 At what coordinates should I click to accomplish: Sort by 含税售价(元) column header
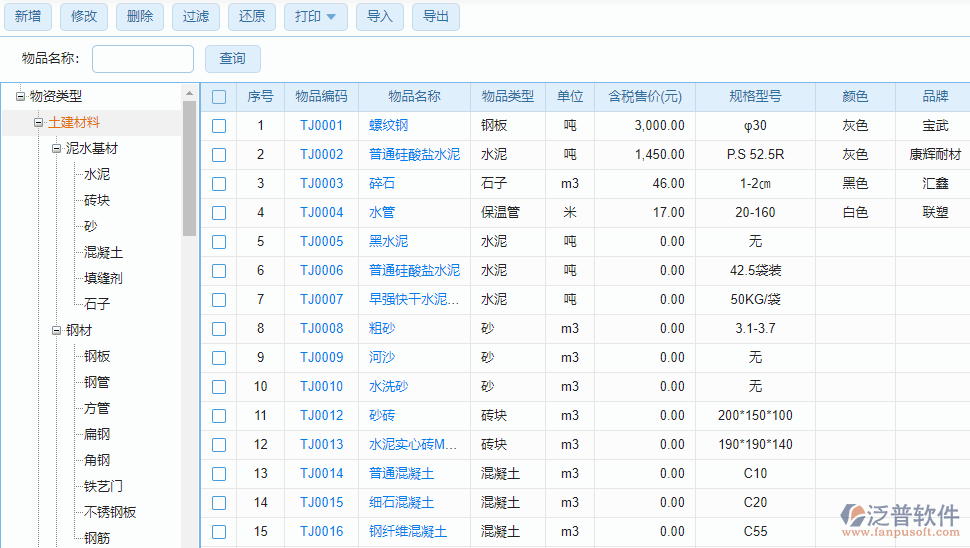coord(644,97)
